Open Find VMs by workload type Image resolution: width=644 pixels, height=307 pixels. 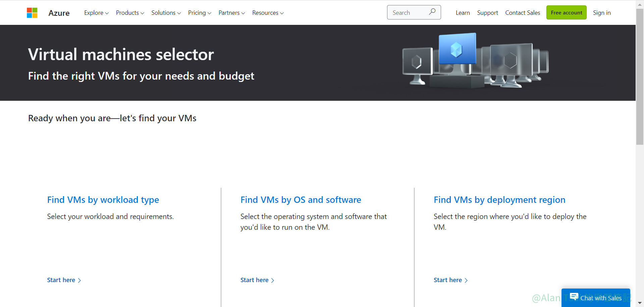coord(103,200)
